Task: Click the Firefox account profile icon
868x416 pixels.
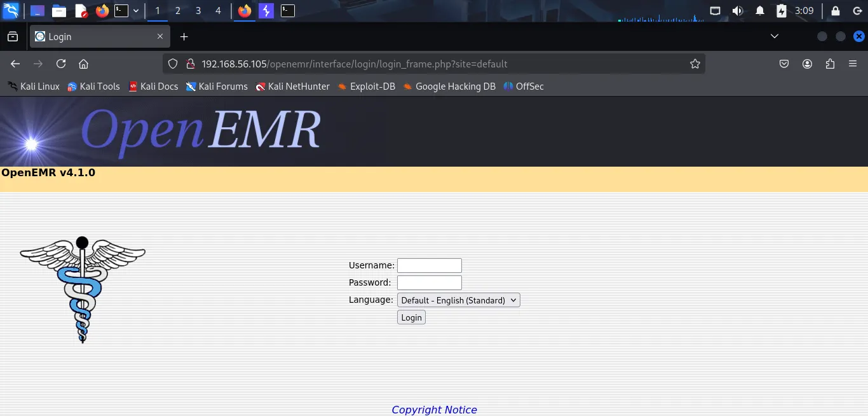Action: tap(807, 64)
